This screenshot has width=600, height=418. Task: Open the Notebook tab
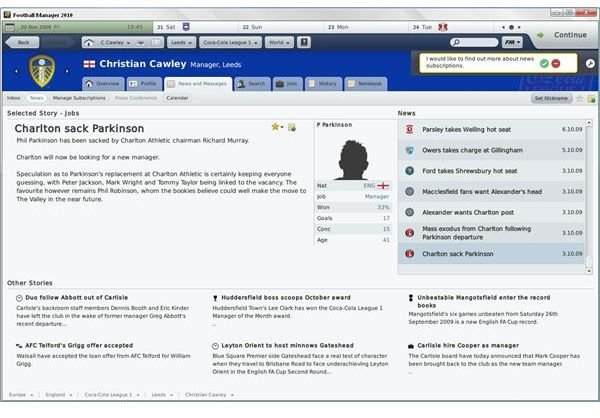(366, 84)
